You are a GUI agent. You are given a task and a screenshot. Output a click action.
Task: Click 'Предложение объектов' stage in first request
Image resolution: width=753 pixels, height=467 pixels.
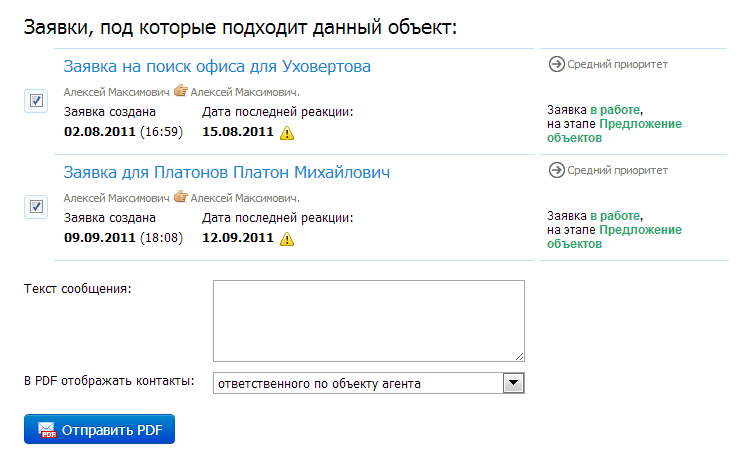click(614, 131)
